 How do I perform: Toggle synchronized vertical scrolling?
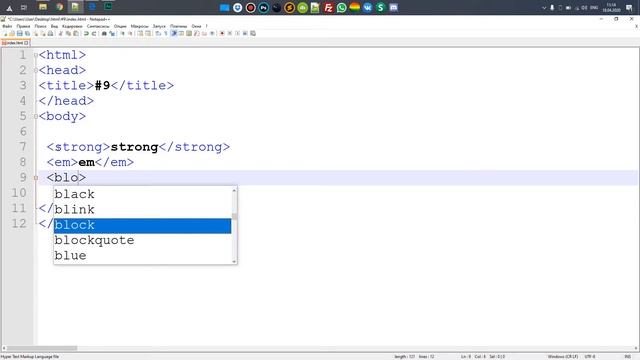pos(140,33)
